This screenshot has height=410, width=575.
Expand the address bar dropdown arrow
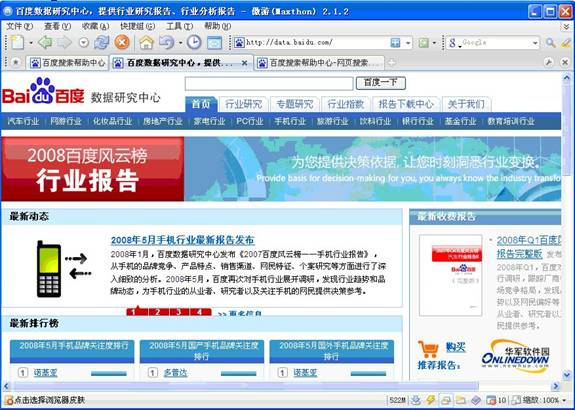(x=408, y=43)
